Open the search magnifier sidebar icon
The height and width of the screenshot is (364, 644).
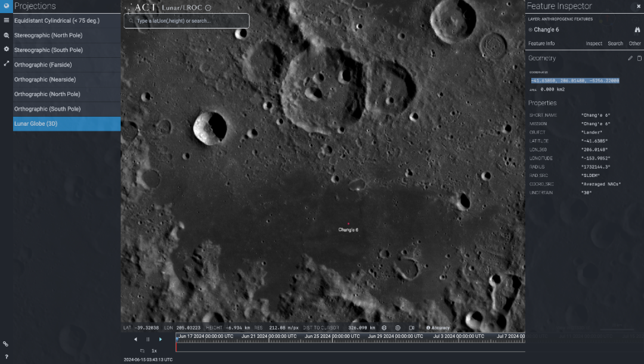pyautogui.click(x=6, y=35)
